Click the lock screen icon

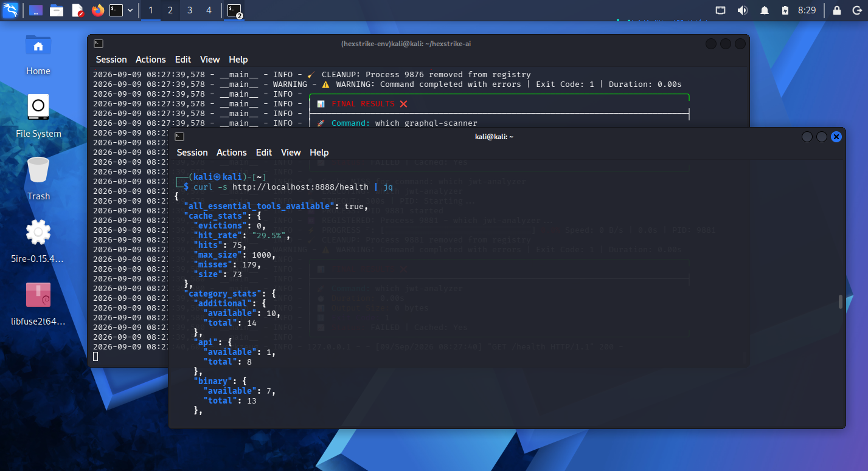837,10
